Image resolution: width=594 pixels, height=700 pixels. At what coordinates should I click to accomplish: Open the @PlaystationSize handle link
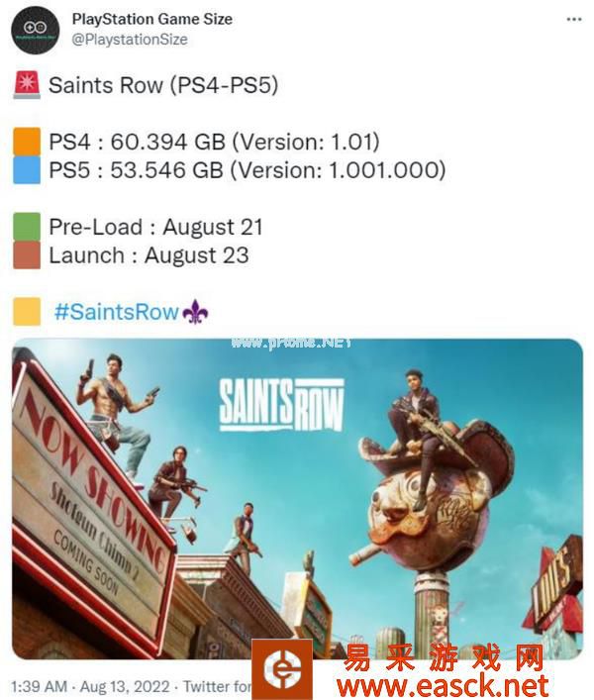(130, 40)
